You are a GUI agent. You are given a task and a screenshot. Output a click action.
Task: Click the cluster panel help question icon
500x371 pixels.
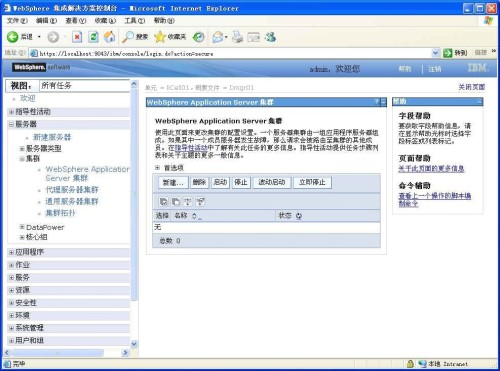(x=377, y=102)
